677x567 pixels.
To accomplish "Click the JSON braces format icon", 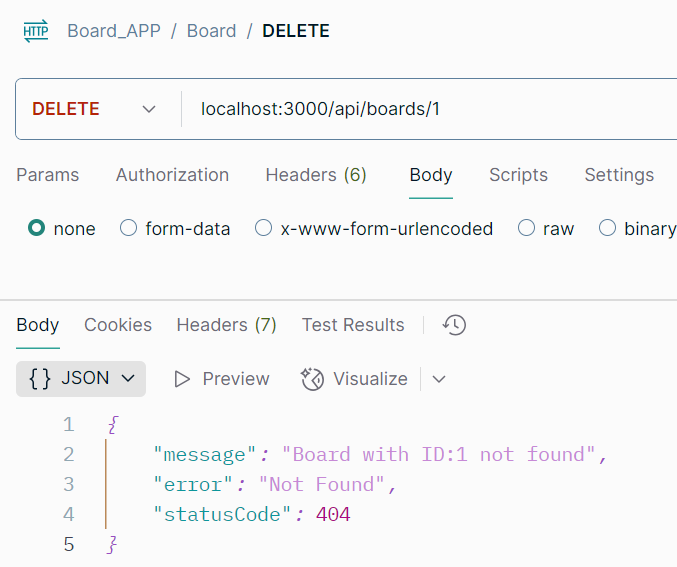I will tap(40, 379).
